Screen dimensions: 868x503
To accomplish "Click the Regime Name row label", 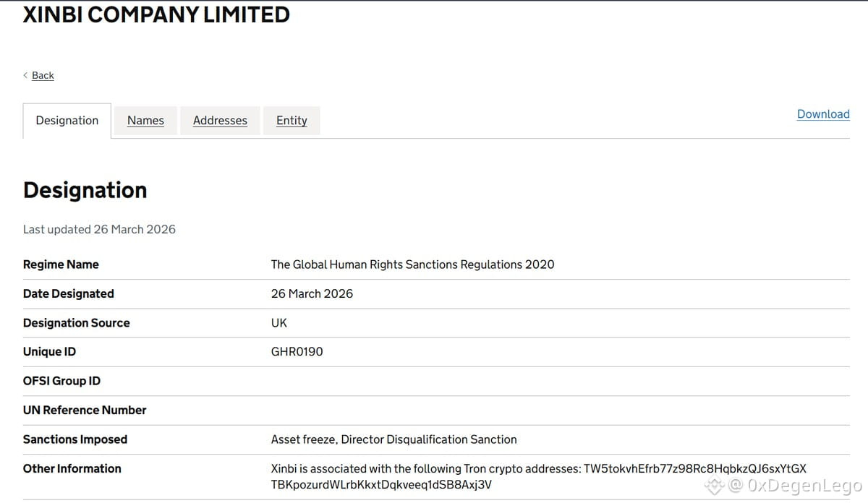I will 61,265.
